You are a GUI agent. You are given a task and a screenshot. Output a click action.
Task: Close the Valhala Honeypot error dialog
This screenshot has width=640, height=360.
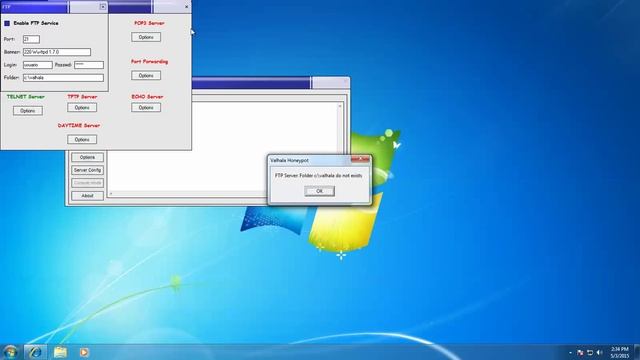pos(360,159)
